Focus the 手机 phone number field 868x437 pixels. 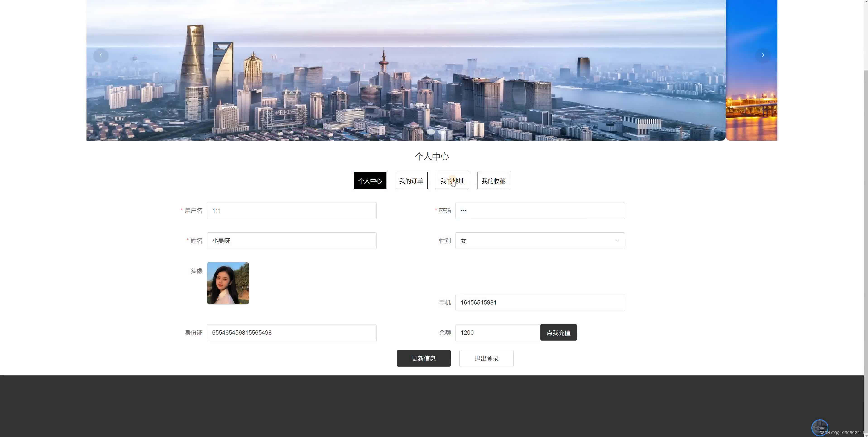540,303
